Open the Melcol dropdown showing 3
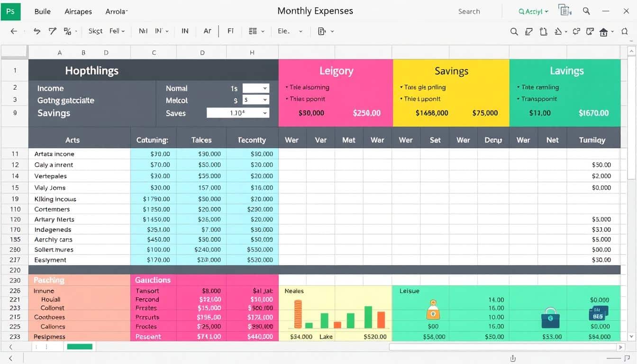This screenshot has height=364, width=637. (x=256, y=100)
